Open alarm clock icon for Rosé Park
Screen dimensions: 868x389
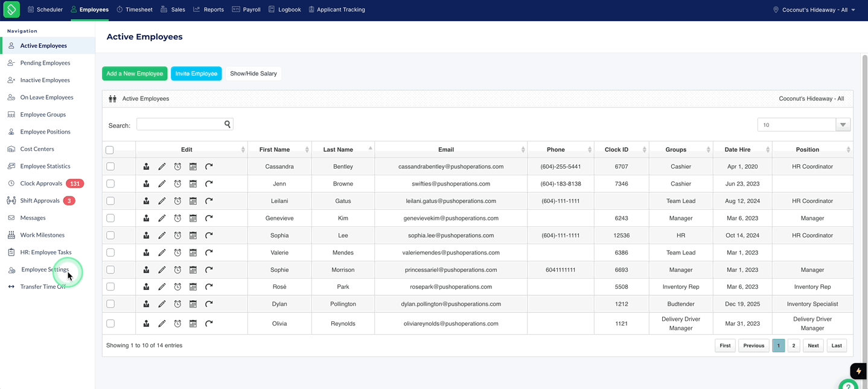(x=177, y=287)
